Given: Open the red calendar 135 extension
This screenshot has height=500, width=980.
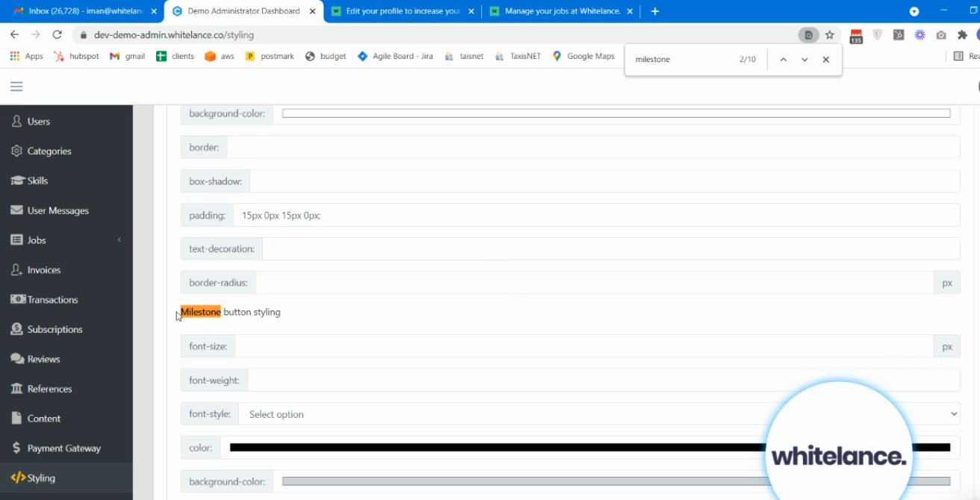Looking at the screenshot, I should pyautogui.click(x=856, y=36).
